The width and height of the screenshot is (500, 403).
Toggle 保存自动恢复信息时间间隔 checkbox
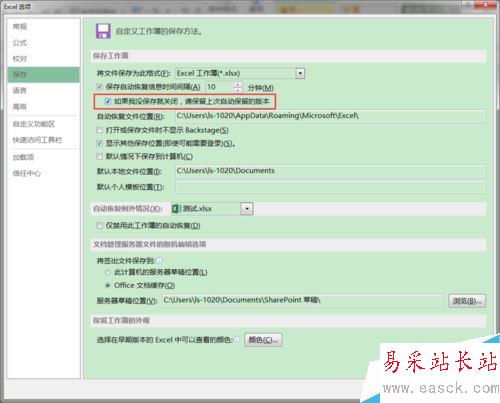[99, 87]
